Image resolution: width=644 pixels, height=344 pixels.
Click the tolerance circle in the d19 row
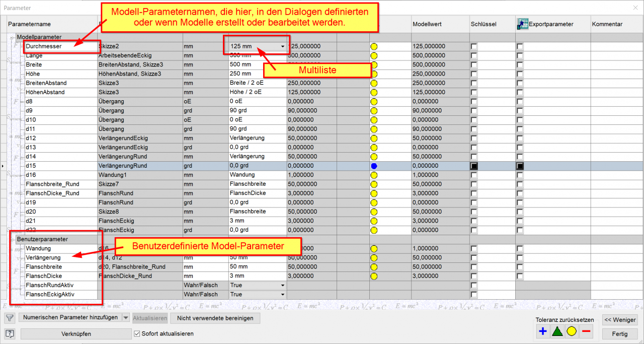tap(374, 202)
